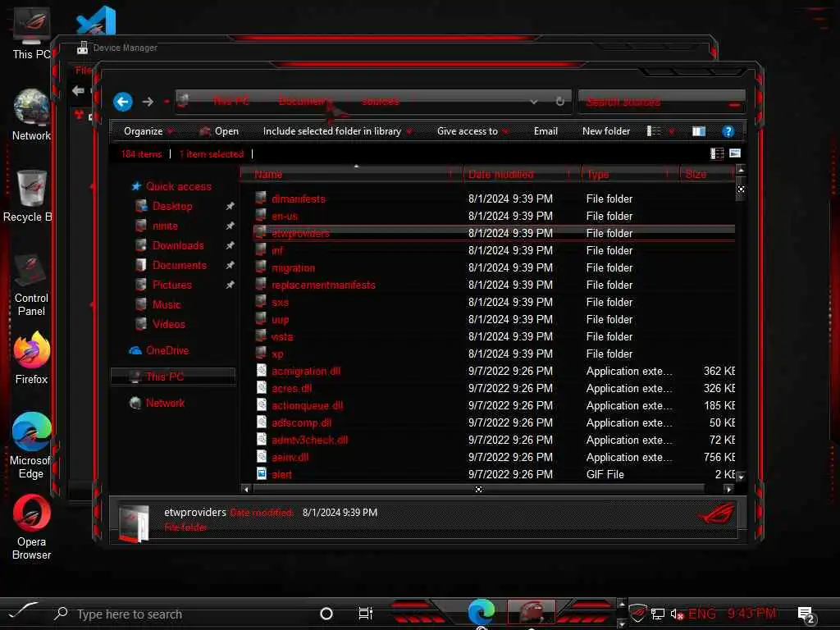This screenshot has height=630, width=840.
Task: Select aeinv.dll file
Action: (x=290, y=457)
